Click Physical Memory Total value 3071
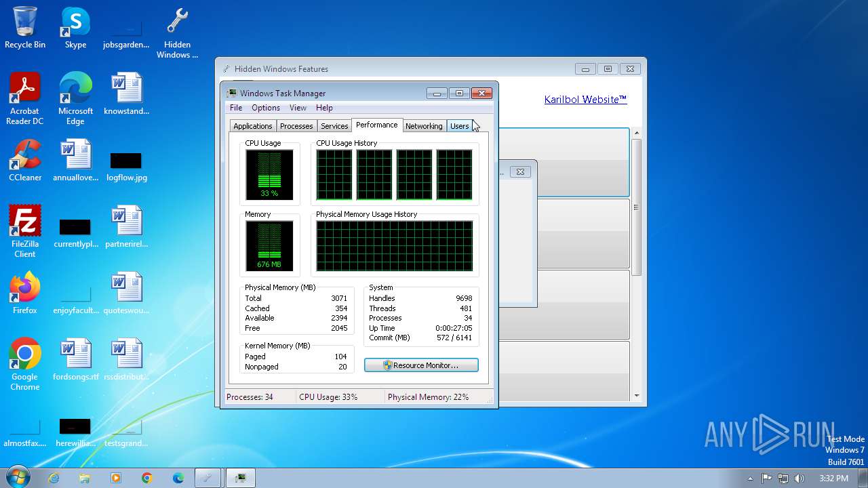The image size is (868, 488). point(339,298)
